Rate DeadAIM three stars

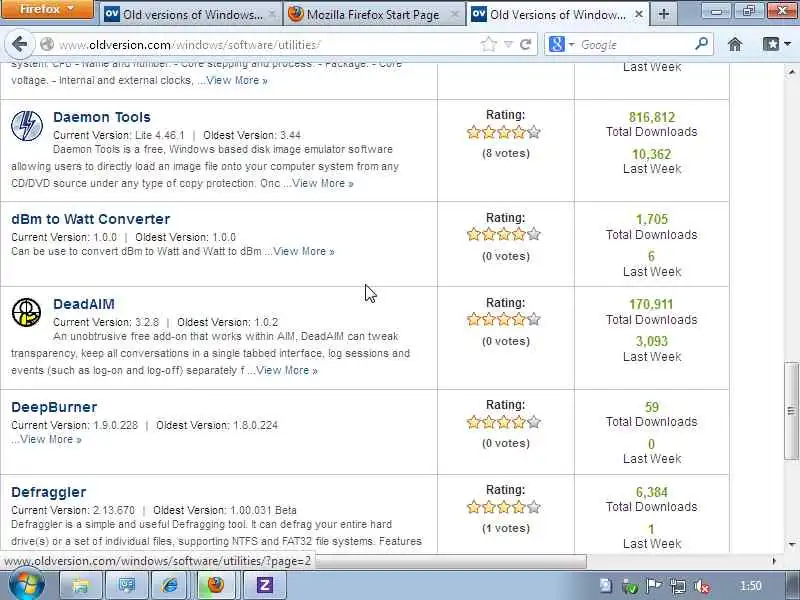coord(504,319)
